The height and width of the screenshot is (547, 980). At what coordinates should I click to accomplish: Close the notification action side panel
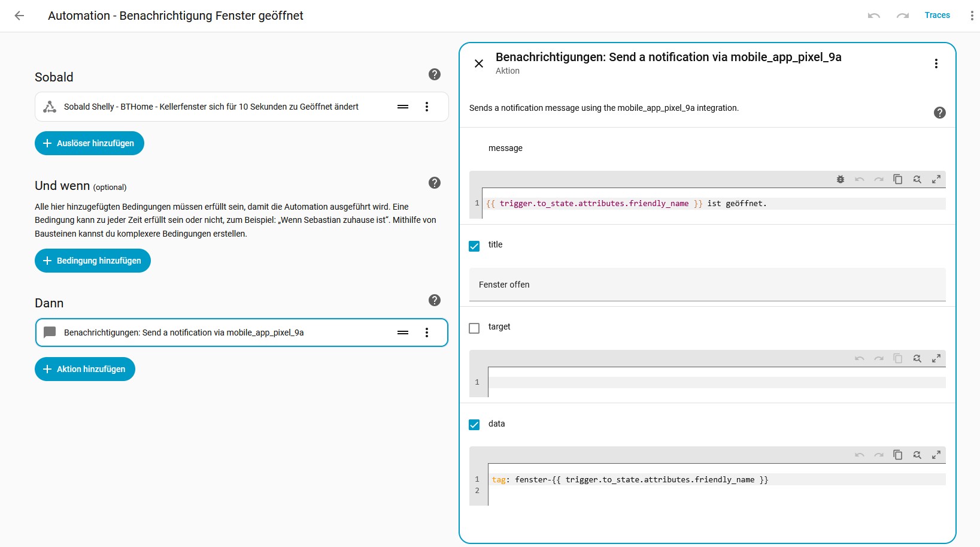(479, 64)
